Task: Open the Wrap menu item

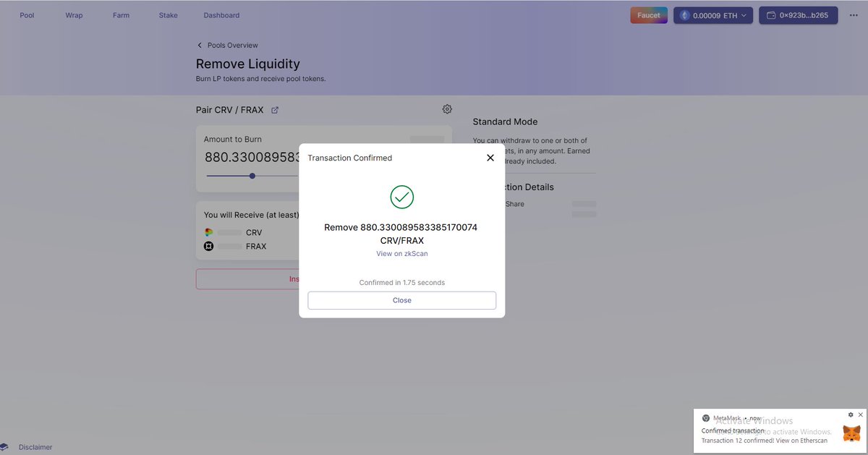Action: click(x=74, y=15)
